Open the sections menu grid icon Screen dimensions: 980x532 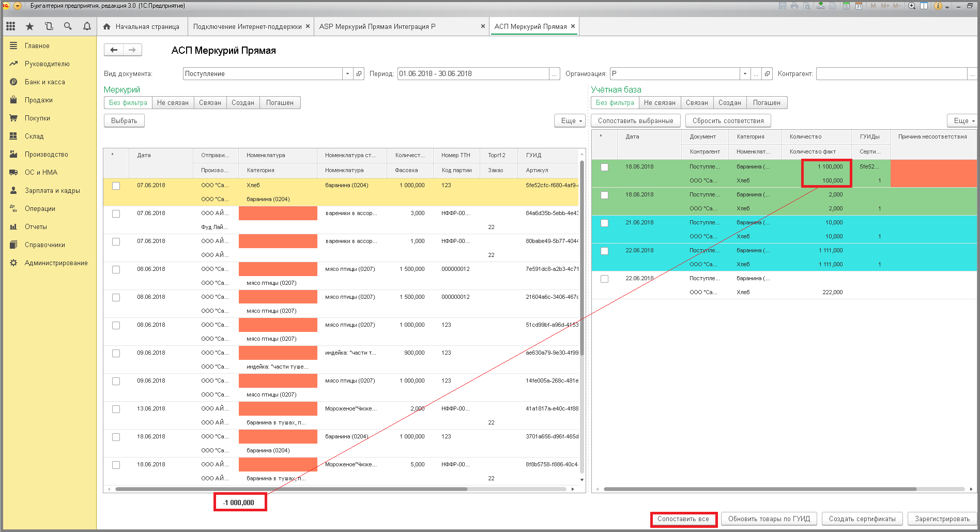click(11, 26)
